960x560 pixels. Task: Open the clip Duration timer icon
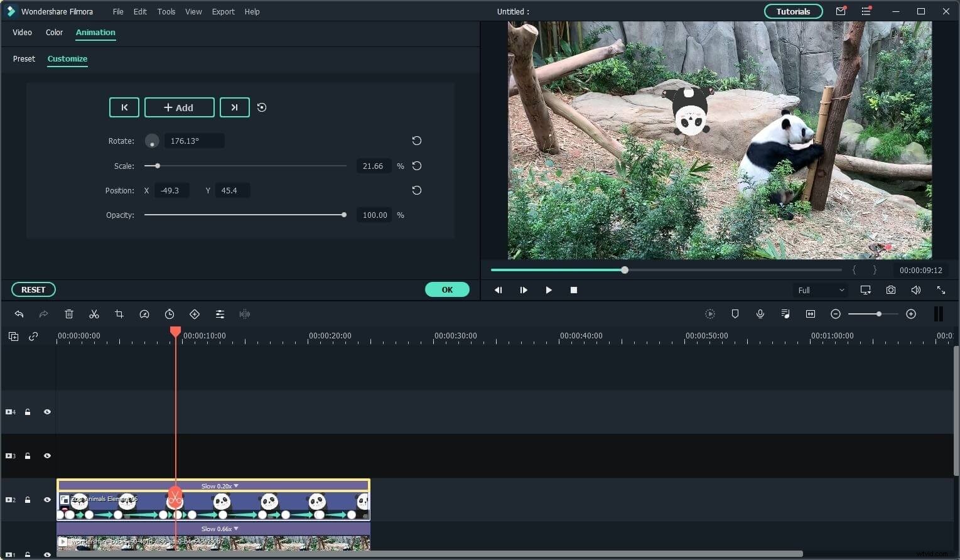[x=170, y=314]
